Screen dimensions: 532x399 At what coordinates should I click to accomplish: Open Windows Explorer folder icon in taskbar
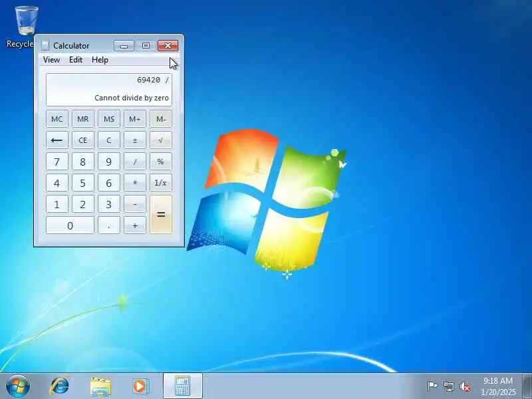click(100, 386)
